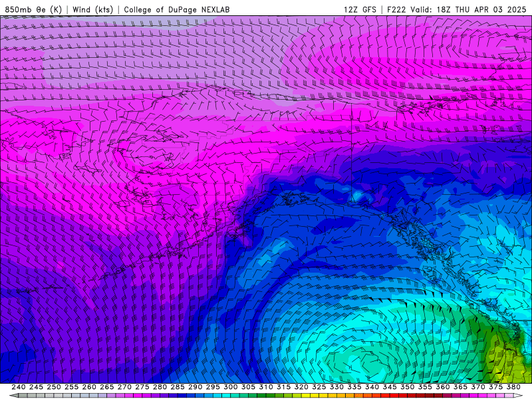The height and width of the screenshot is (399, 532).
Task: Select the 255 value on the legend
Action: tap(71, 387)
